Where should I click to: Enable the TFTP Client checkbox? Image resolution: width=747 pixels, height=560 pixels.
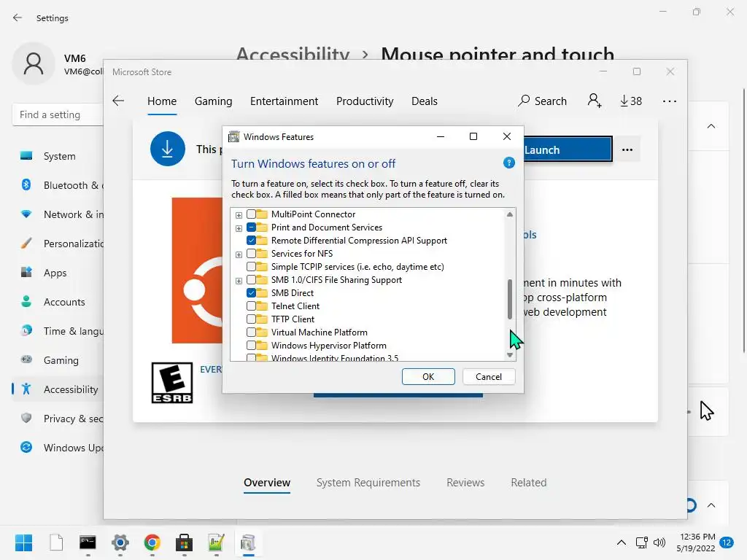pos(251,319)
